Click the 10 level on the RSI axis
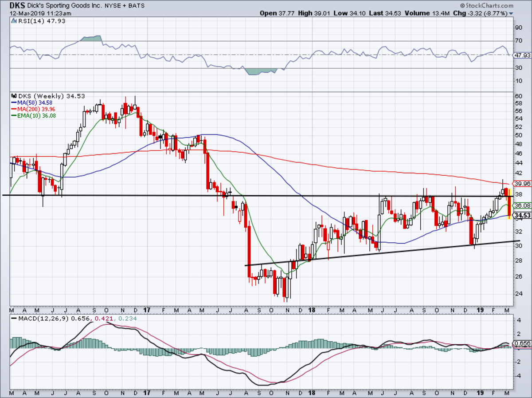Image resolution: width=532 pixels, height=398 pixels. pyautogui.click(x=518, y=81)
